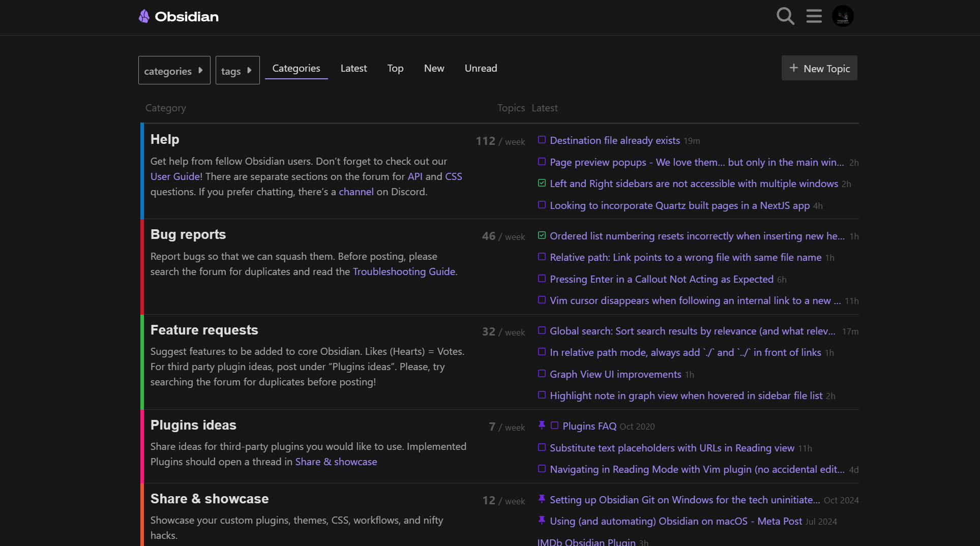Click the pin icon beside Plugins FAQ
This screenshot has width=980, height=546.
[x=542, y=426]
